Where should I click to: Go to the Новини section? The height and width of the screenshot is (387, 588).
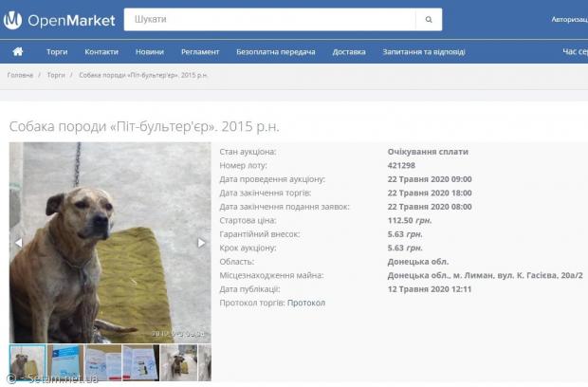150,52
